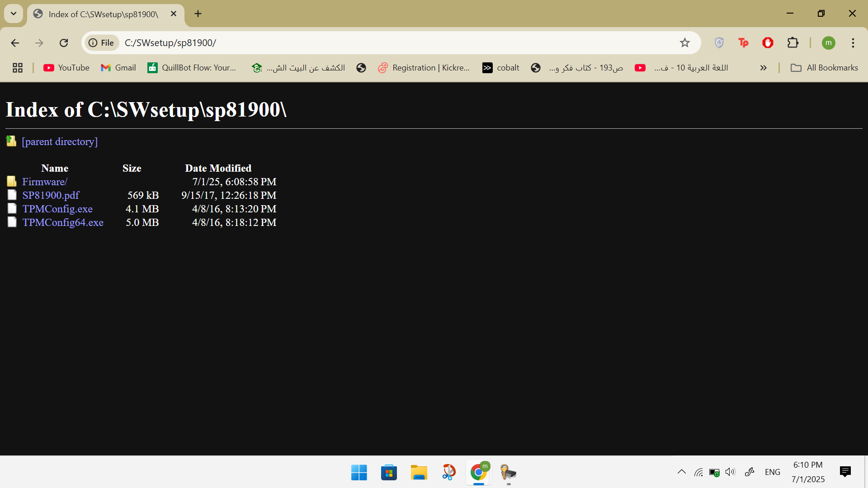
Task: Open the All Bookmarks folder
Action: click(x=824, y=68)
